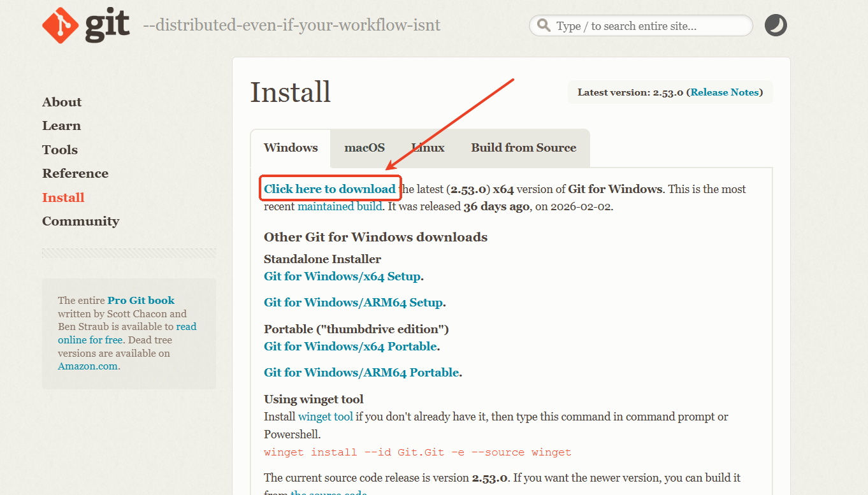Click the 'Portable ("thumbdrive edition")' subheading
The width and height of the screenshot is (868, 495).
[357, 329]
